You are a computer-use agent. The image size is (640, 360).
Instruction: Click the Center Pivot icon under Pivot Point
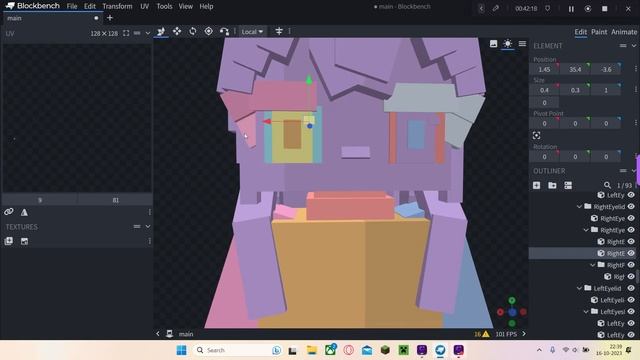pos(536,136)
